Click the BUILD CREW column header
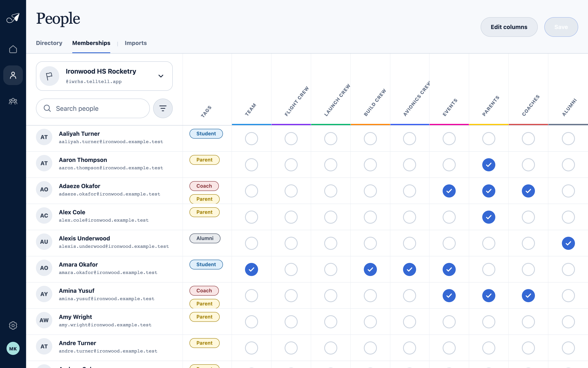588x368 pixels. (x=375, y=102)
